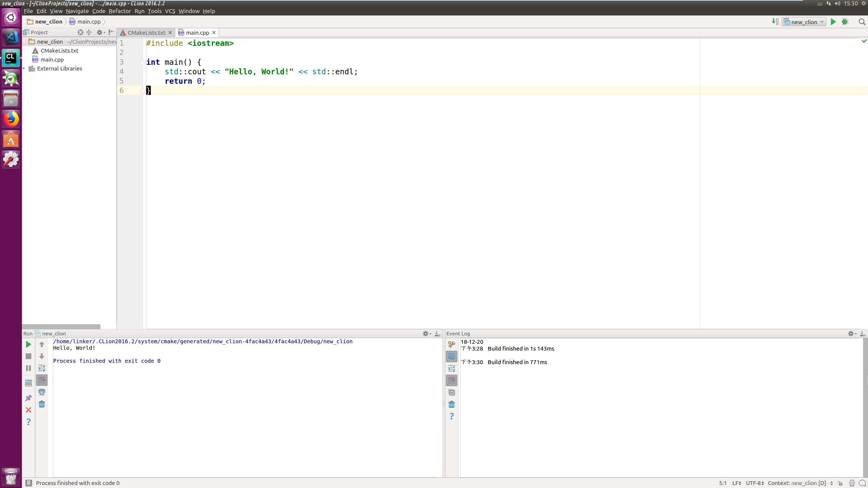
Task: Toggle scroll to end in Run console
Action: pyautogui.click(x=42, y=380)
